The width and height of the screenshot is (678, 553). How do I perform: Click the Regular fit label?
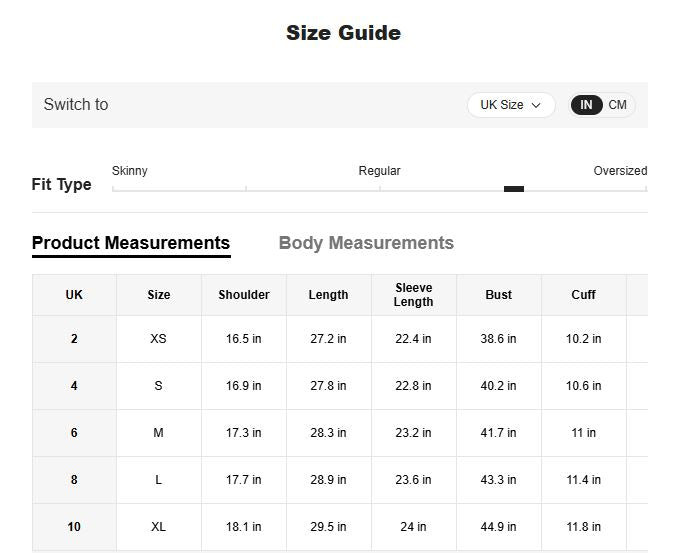[x=379, y=171]
